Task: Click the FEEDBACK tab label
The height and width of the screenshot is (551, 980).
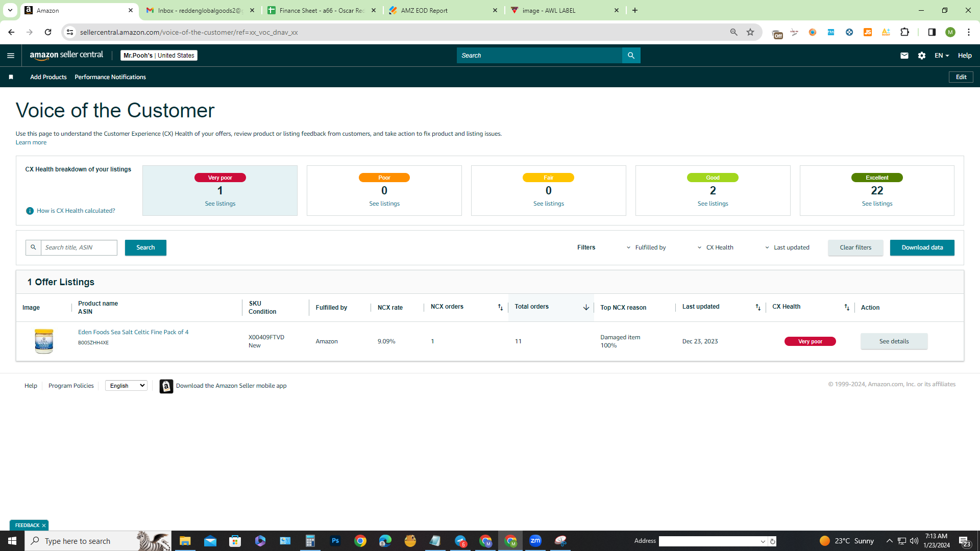Action: 27,525
